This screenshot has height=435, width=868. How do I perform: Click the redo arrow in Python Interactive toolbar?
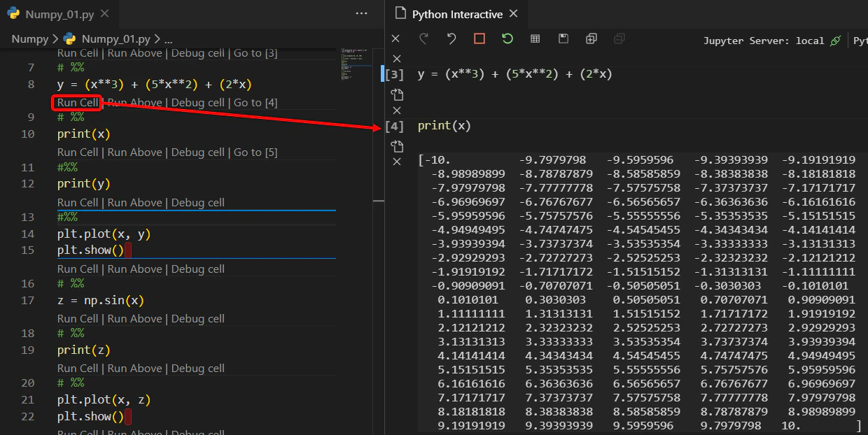(x=423, y=39)
